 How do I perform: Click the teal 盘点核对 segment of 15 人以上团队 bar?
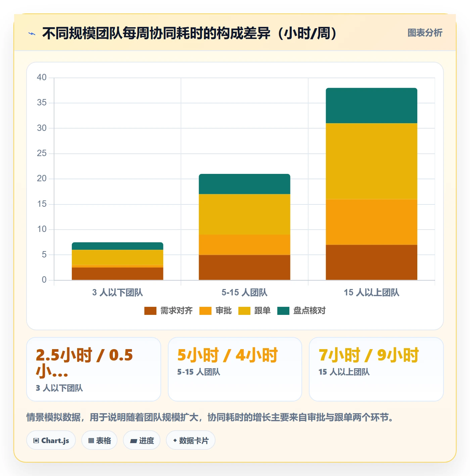coord(372,106)
